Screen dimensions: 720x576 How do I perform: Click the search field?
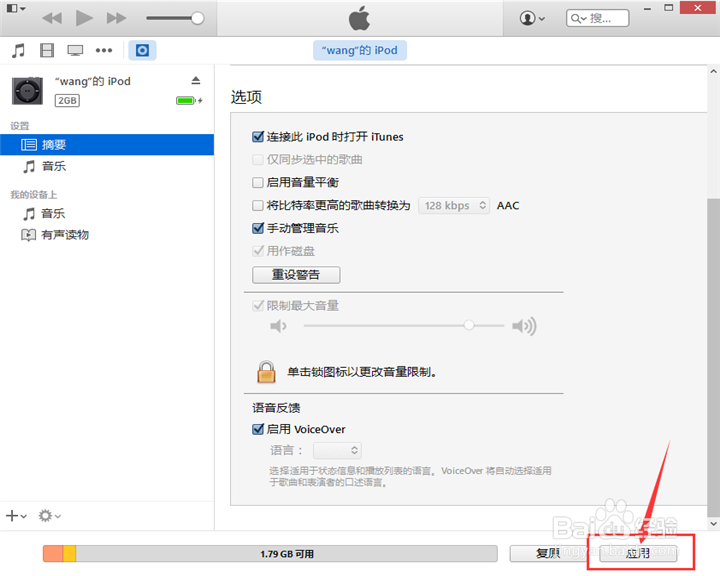pyautogui.click(x=597, y=18)
